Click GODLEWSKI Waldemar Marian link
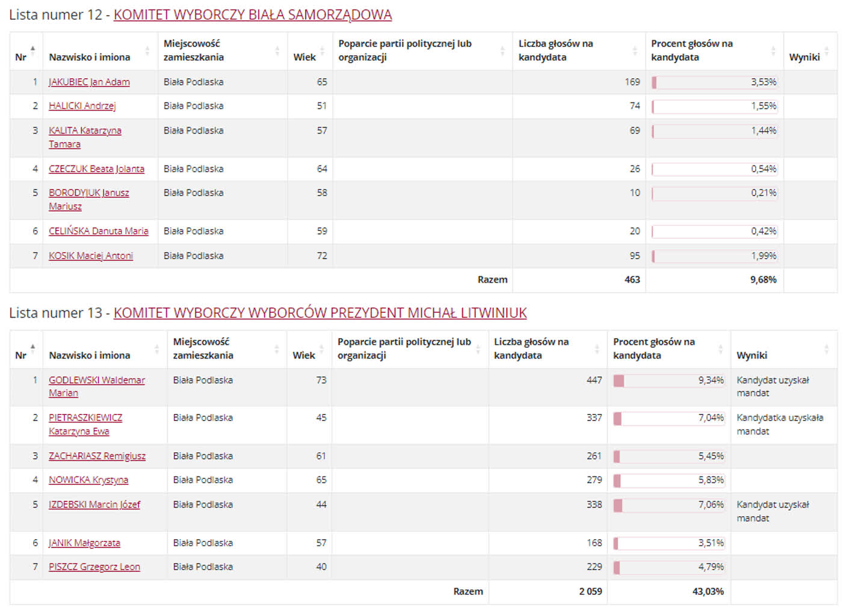The height and width of the screenshot is (616, 849). [x=96, y=380]
